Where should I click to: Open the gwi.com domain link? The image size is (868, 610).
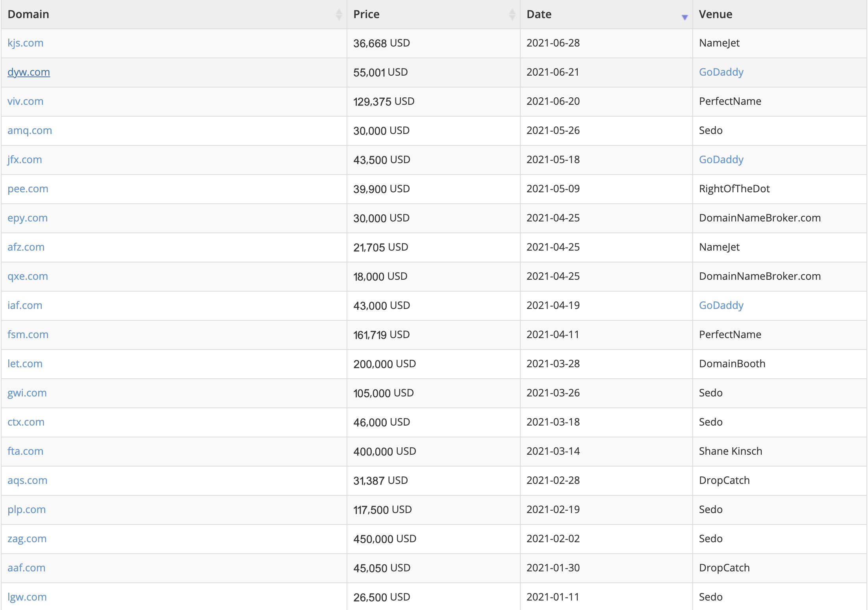(x=27, y=393)
